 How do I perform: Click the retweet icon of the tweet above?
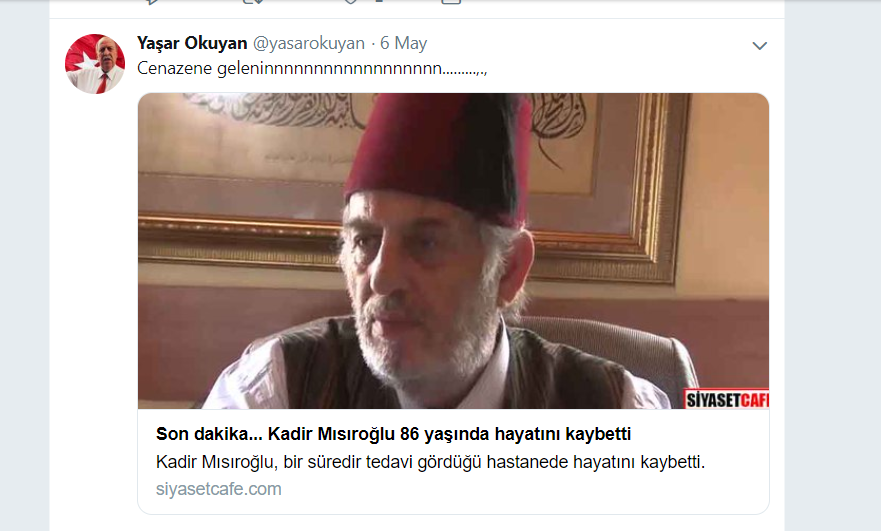click(x=253, y=2)
